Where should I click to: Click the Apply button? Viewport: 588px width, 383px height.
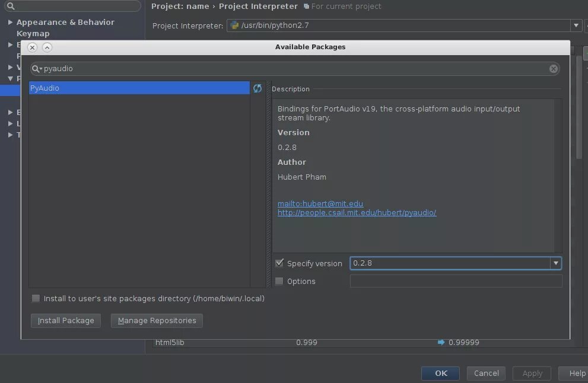532,374
